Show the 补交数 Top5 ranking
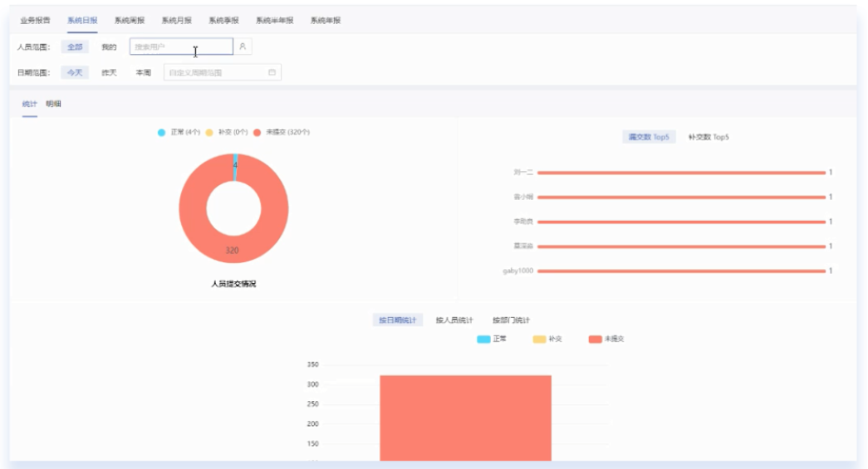The image size is (868, 469). tap(709, 137)
